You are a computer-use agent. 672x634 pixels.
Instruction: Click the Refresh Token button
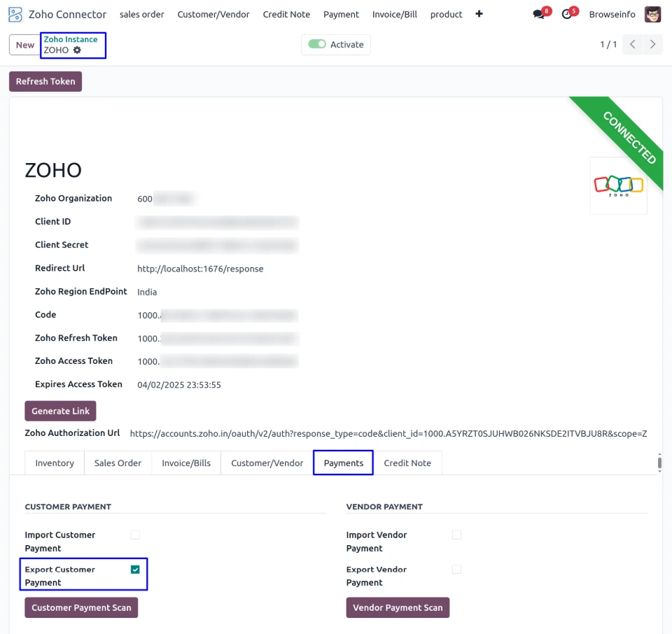click(x=45, y=82)
